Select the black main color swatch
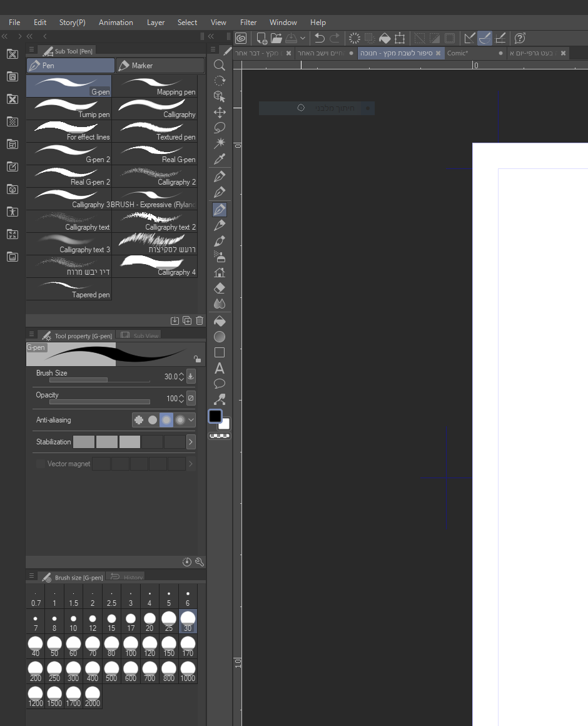 [215, 416]
